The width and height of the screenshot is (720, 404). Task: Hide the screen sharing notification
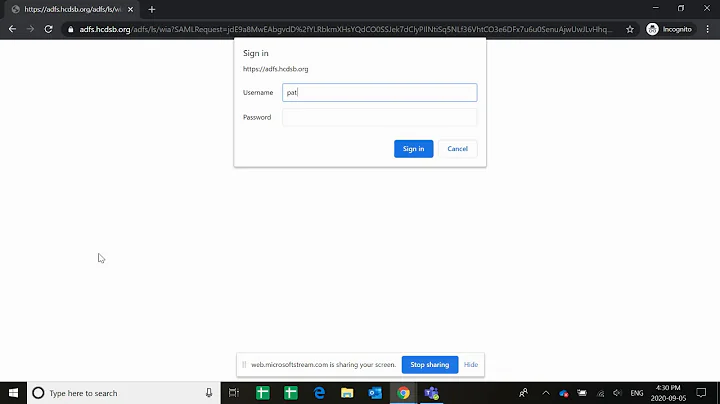point(471,365)
